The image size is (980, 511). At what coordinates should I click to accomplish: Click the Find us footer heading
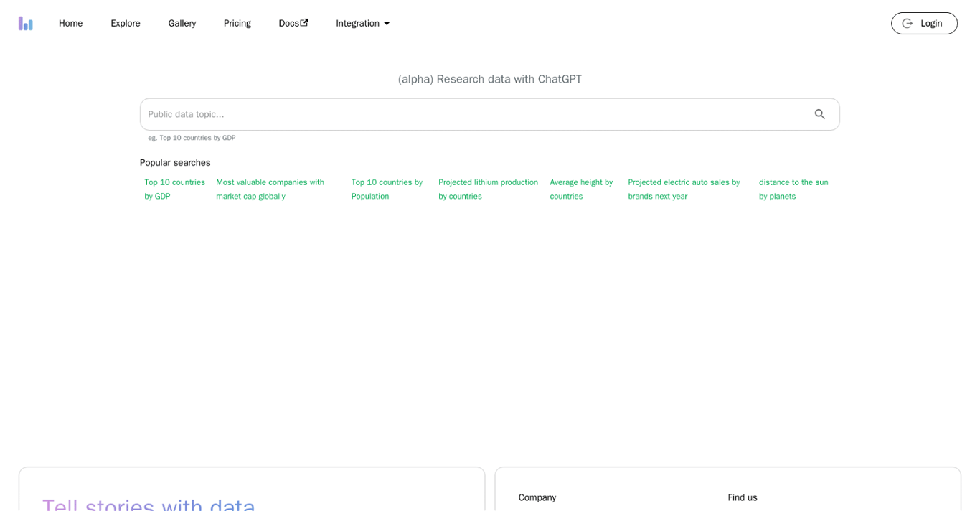pos(743,497)
